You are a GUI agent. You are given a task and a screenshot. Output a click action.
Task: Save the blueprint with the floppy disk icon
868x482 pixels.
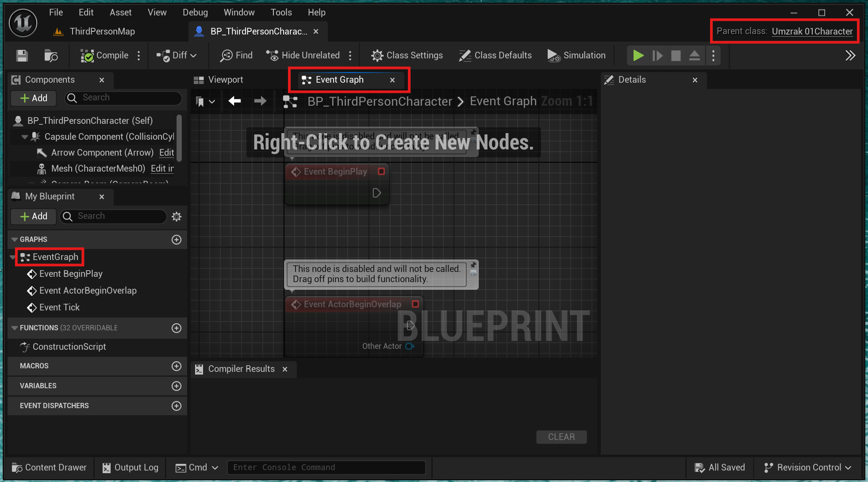pyautogui.click(x=22, y=56)
